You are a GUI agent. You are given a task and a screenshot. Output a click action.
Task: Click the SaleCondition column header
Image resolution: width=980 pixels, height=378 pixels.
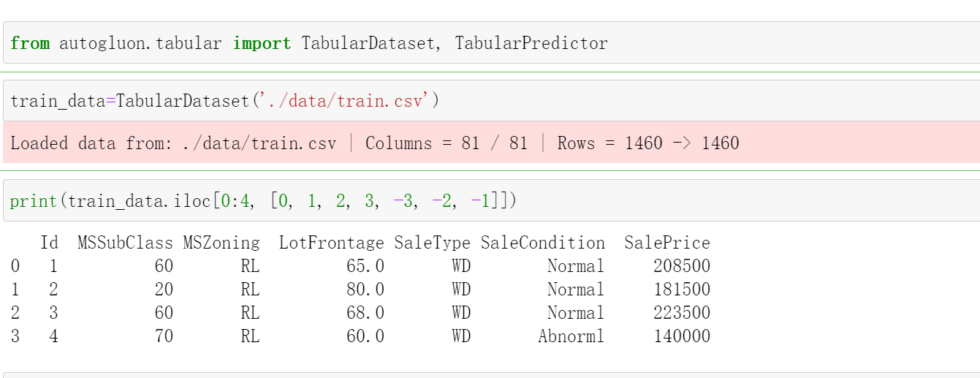click(542, 243)
